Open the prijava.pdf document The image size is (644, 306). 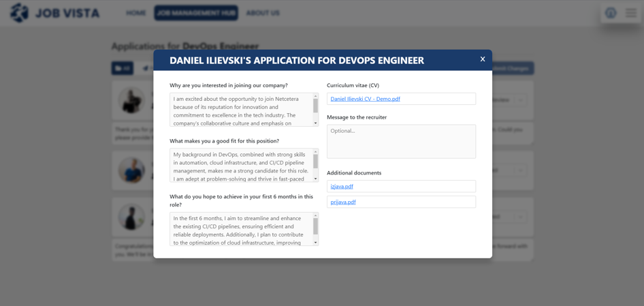click(x=343, y=202)
